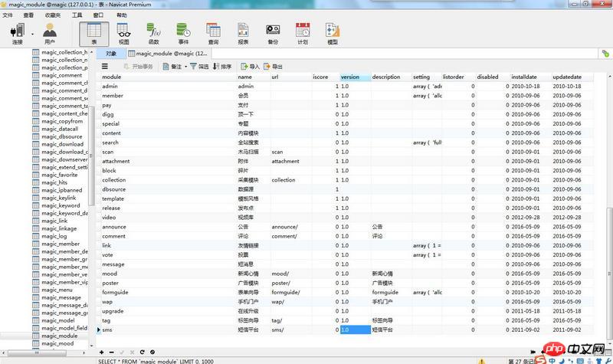The width and height of the screenshot is (613, 364).
Task: Select magic_mood in the table tree
Action: [57, 343]
